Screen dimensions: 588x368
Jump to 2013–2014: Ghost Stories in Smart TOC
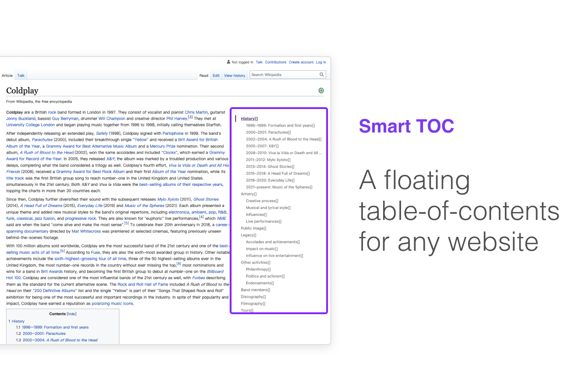270,167
